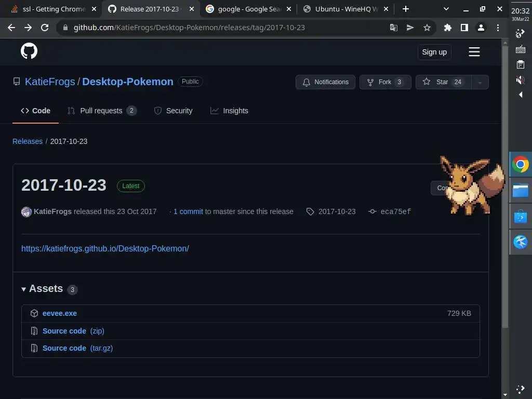This screenshot has height=399, width=532.
Task: Switch to the 'Ubuntu - WineHQ' tab
Action: pos(346,9)
